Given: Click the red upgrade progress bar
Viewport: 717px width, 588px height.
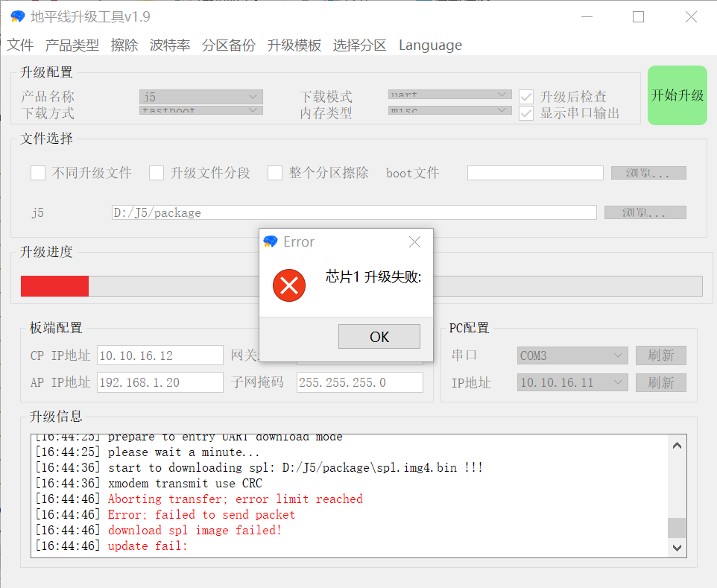Looking at the screenshot, I should coord(54,286).
